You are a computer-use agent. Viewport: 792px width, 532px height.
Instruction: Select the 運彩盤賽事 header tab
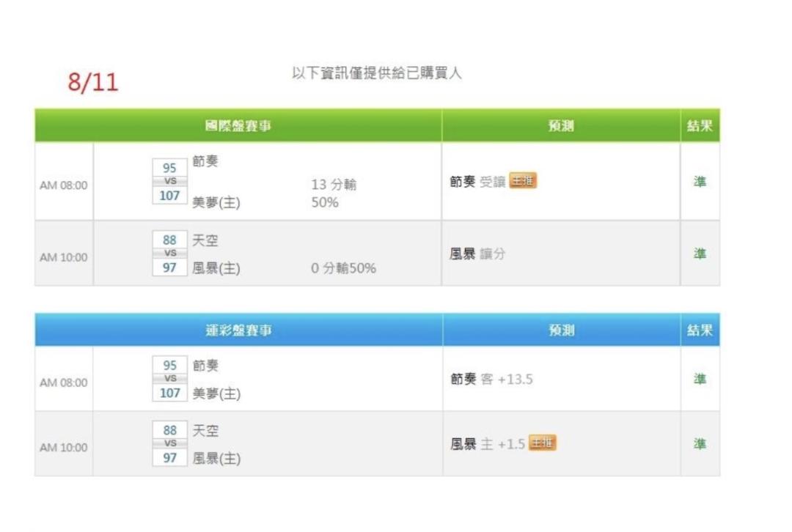[238, 330]
